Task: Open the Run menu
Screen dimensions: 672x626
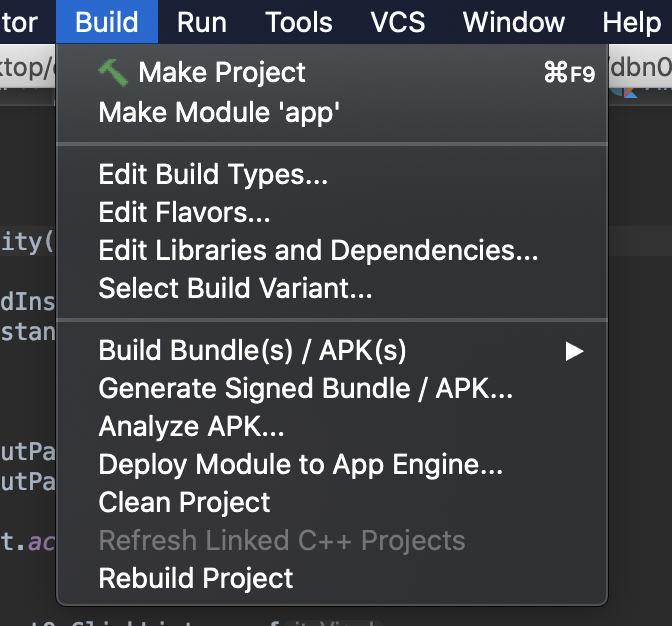Action: click(x=202, y=22)
